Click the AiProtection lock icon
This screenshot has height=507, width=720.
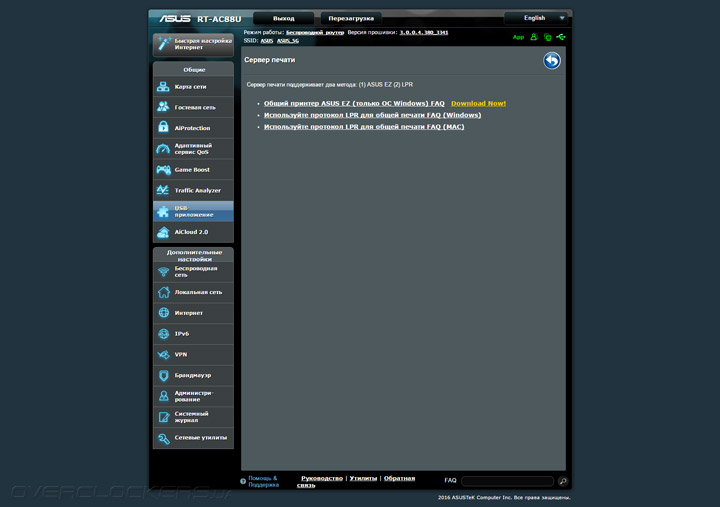click(163, 127)
